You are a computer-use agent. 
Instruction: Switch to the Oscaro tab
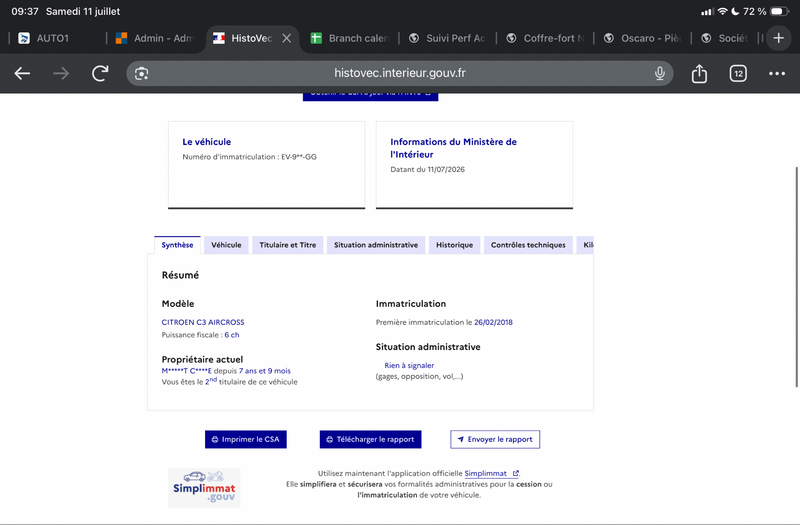click(x=643, y=38)
